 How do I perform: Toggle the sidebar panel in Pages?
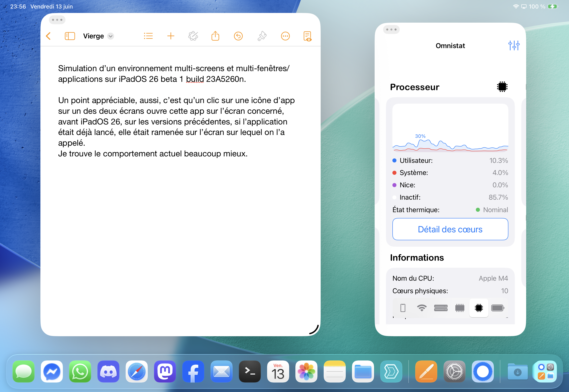(70, 36)
